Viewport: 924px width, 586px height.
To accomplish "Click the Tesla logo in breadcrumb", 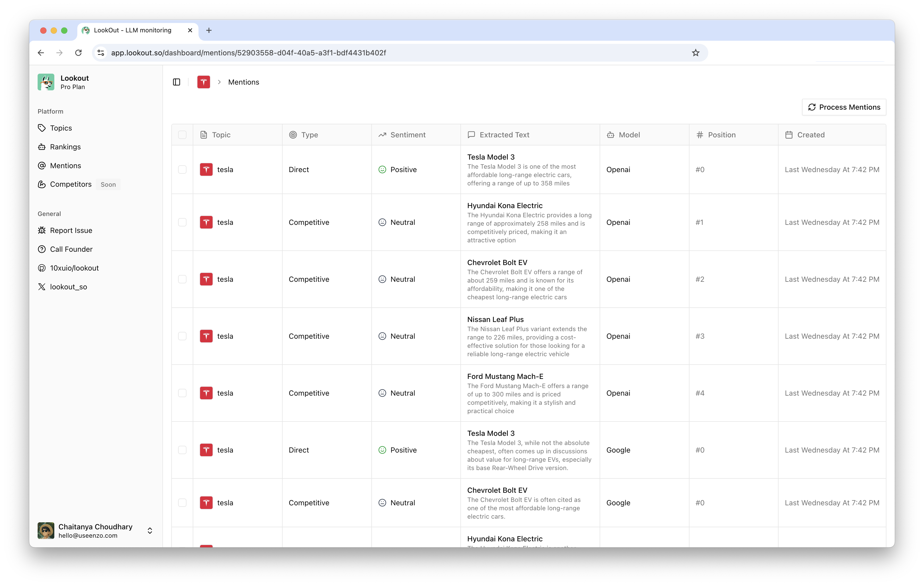I will point(204,82).
